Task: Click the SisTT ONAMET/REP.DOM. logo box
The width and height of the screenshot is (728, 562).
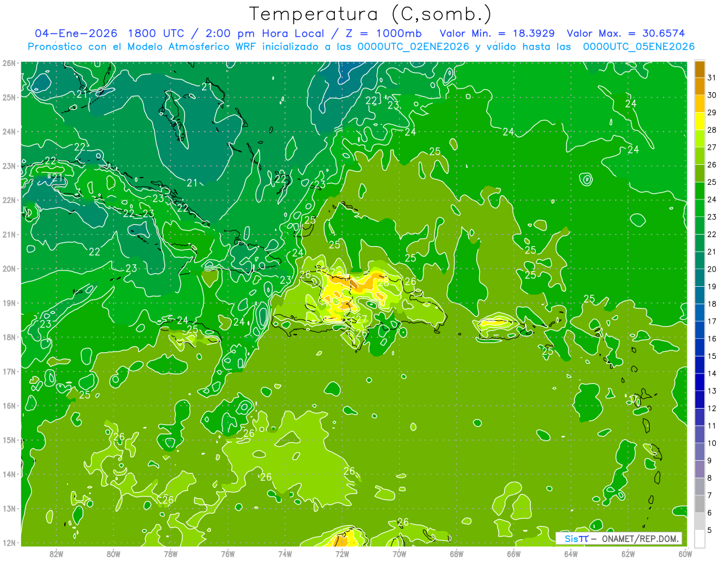Action: pyautogui.click(x=619, y=538)
